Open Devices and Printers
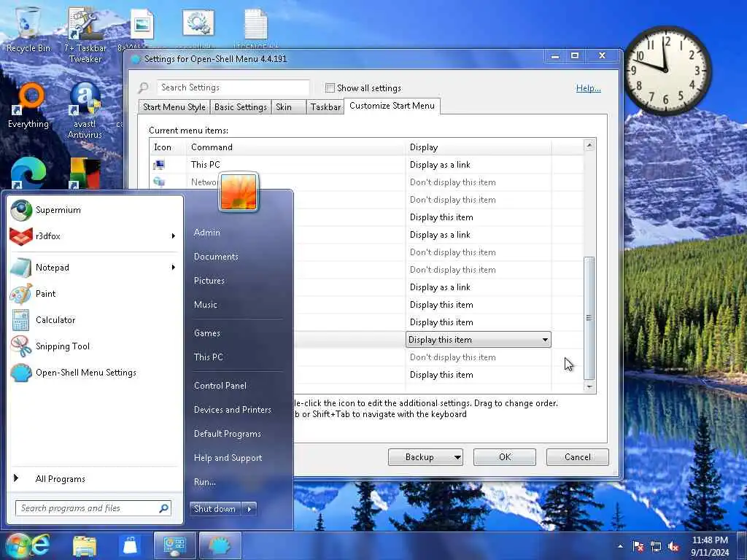Viewport: 747px width, 560px height. [x=233, y=410]
